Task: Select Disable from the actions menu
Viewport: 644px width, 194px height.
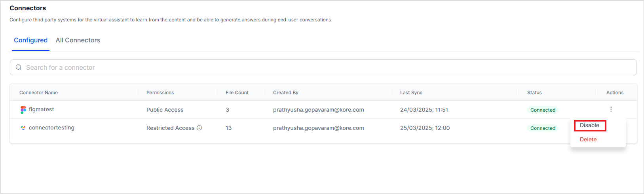Action: [589, 126]
